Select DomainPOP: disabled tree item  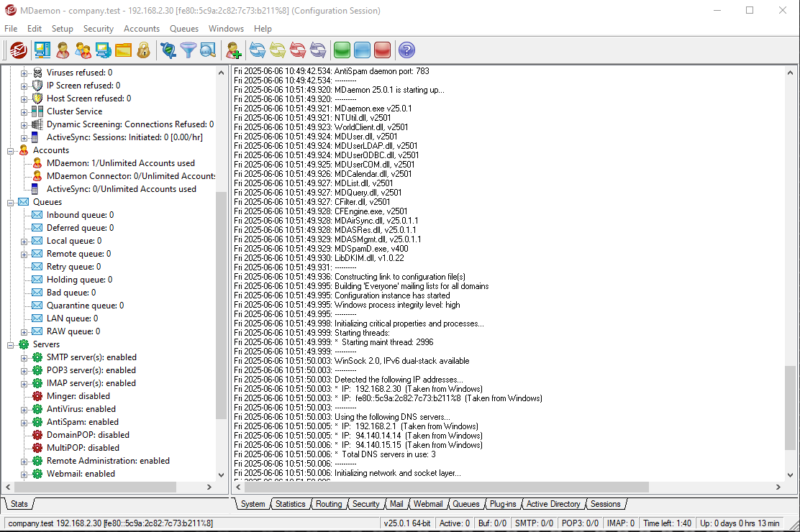coord(88,435)
